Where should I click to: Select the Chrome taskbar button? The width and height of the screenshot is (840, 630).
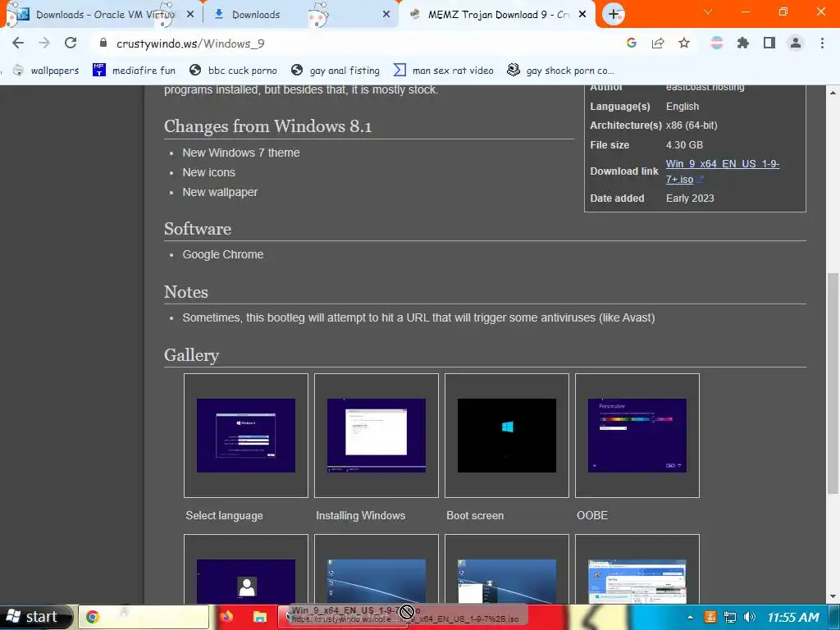click(x=144, y=617)
